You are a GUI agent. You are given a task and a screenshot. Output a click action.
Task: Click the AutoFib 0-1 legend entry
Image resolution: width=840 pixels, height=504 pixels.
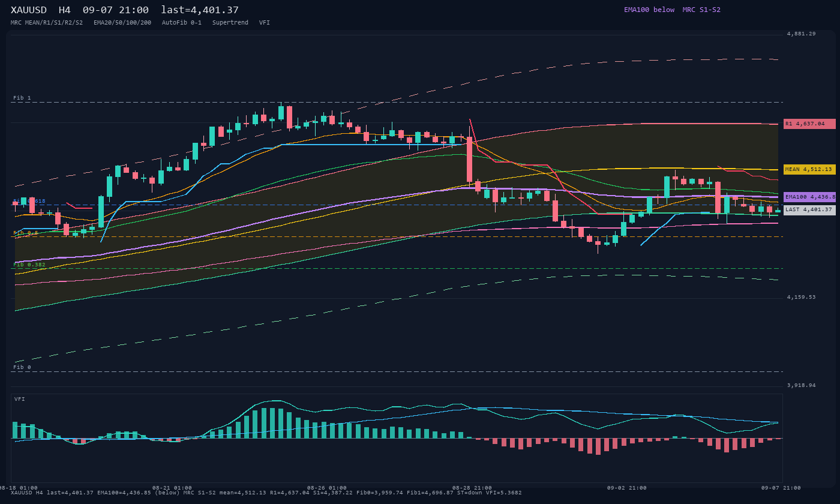point(182,23)
